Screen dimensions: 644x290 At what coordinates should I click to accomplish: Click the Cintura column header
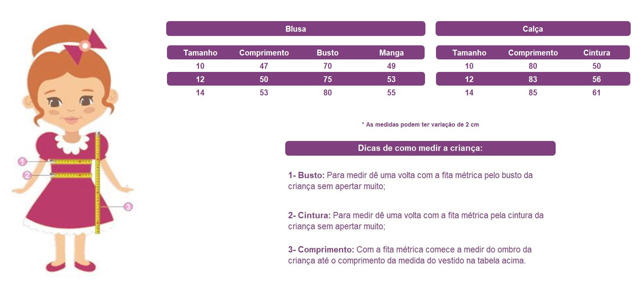click(x=597, y=53)
